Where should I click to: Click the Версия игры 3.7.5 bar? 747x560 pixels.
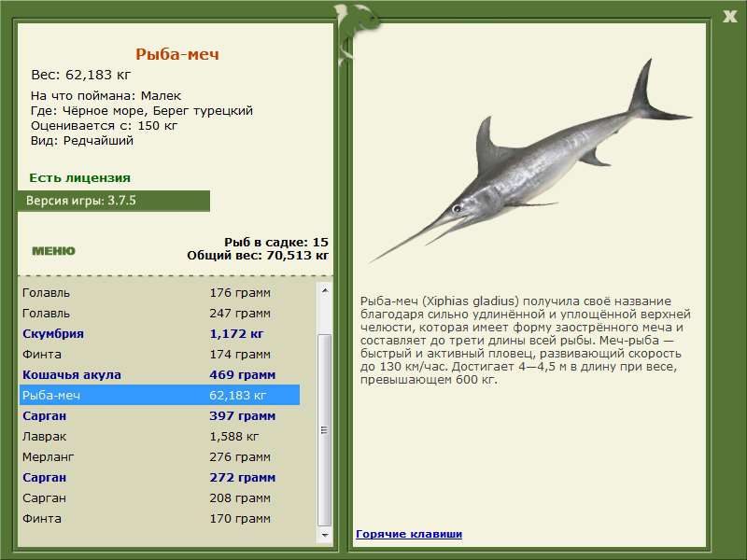pyautogui.click(x=113, y=201)
